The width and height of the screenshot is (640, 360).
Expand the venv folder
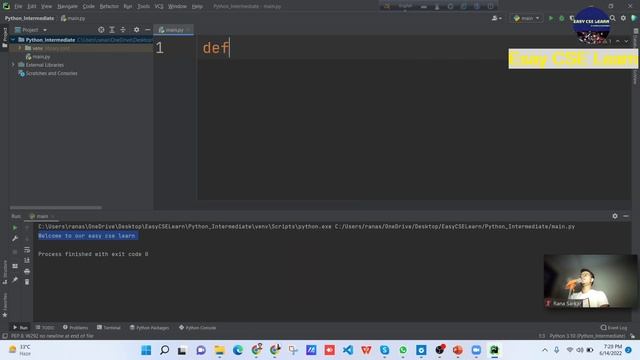(19, 48)
